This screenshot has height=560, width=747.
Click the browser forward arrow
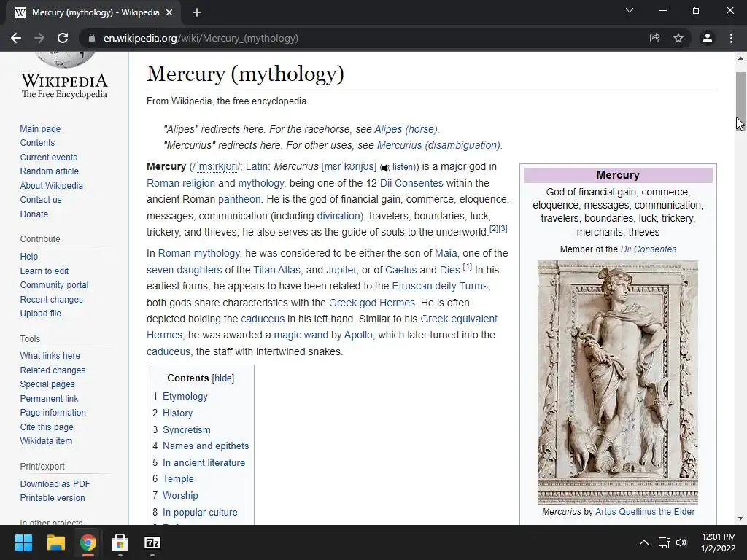39,38
